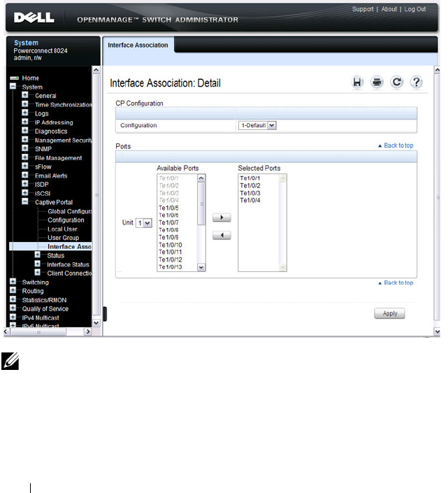Expand the ISDP node
Image resolution: width=448 pixels, height=493 pixels.
point(25,184)
